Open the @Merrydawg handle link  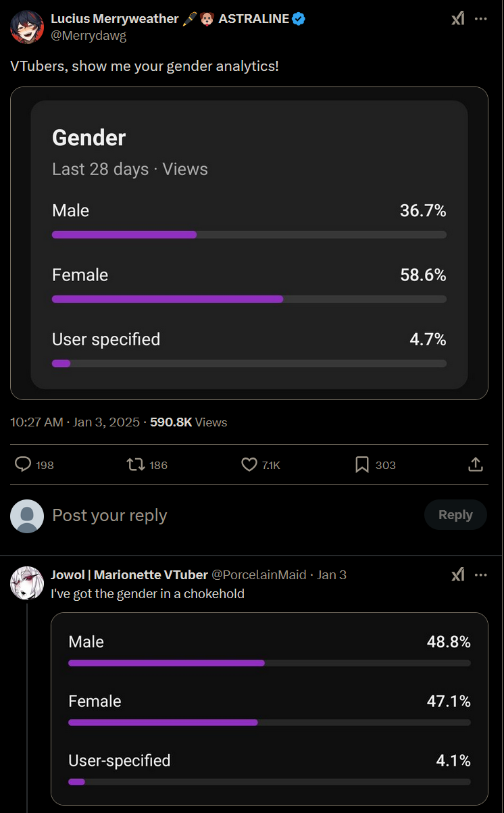(89, 36)
